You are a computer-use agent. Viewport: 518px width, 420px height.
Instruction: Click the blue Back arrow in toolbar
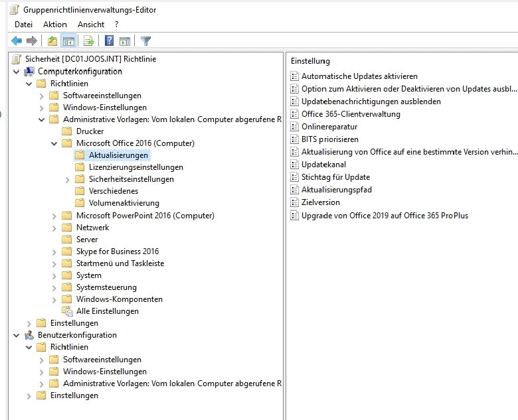point(17,41)
